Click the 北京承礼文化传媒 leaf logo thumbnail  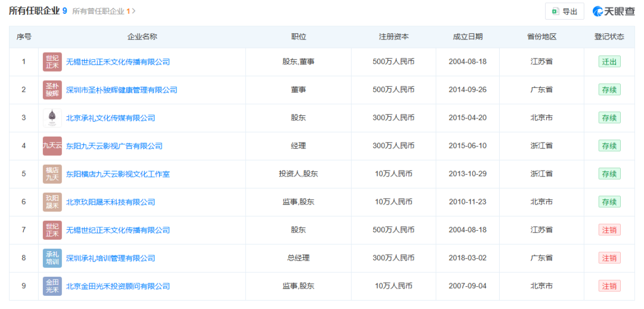[52, 118]
